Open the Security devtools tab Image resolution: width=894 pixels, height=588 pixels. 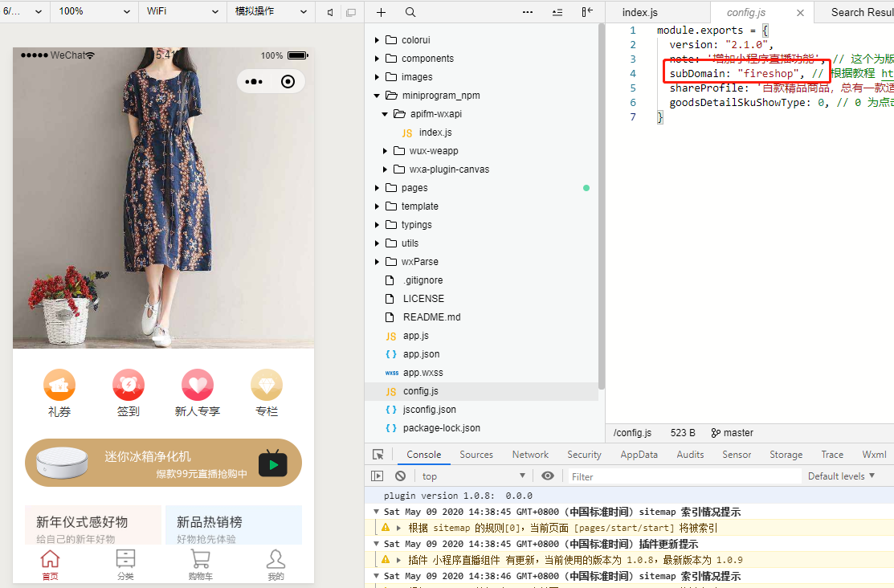tap(584, 455)
